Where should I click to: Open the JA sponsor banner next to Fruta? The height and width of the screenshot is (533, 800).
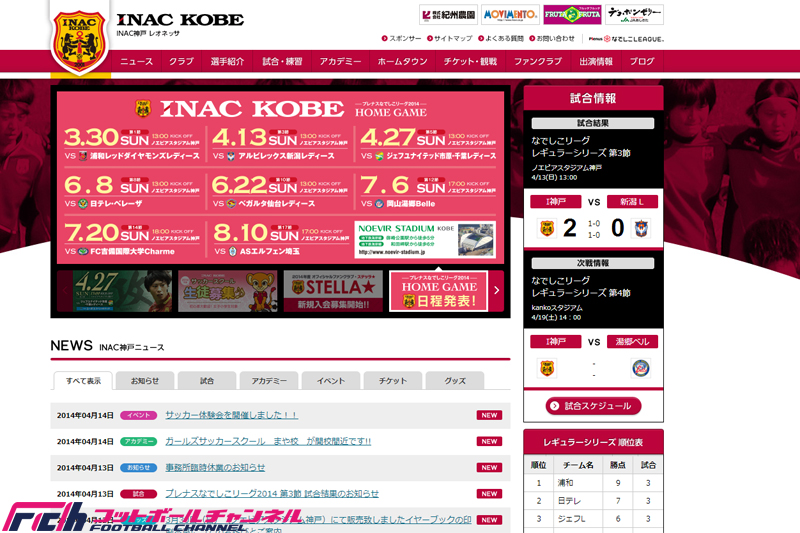[x=634, y=14]
